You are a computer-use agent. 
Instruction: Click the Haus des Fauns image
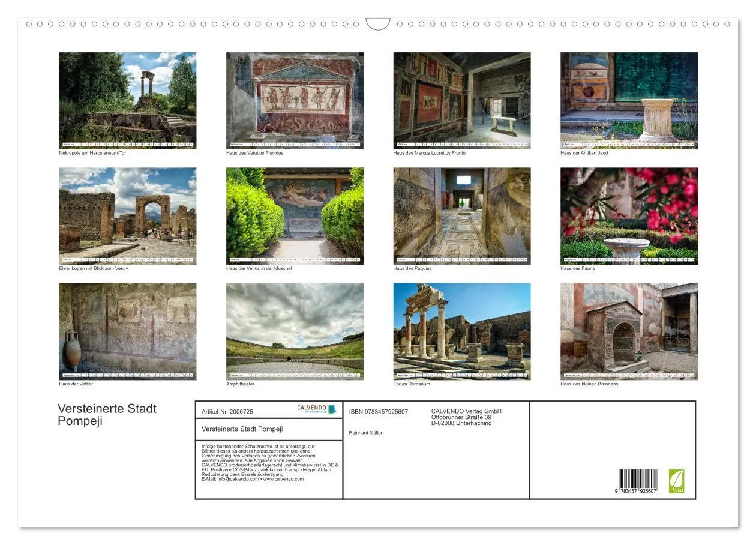[628, 214]
